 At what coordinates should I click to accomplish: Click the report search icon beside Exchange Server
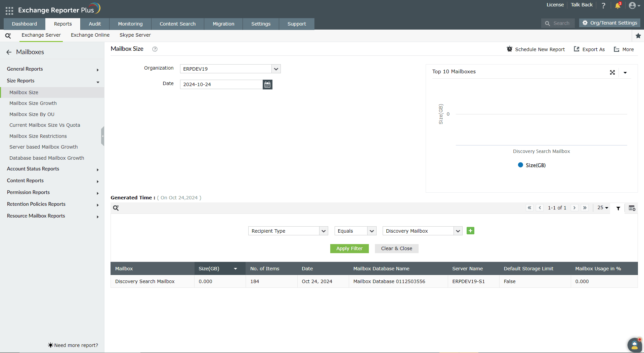8,35
